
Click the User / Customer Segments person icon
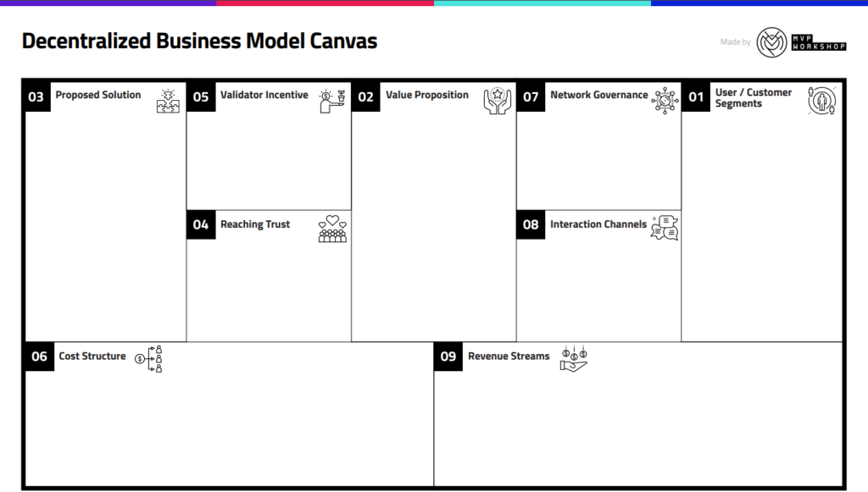tap(822, 101)
